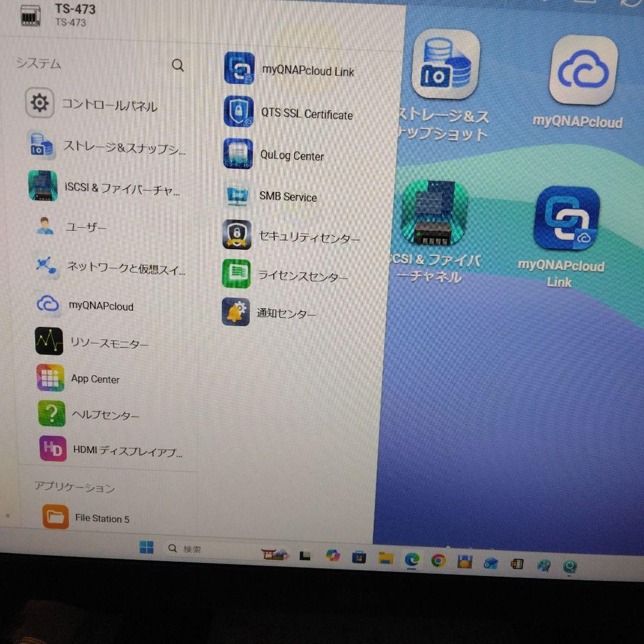Open ヘルプセンター question mark icon
This screenshot has width=644, height=644.
tap(51, 414)
